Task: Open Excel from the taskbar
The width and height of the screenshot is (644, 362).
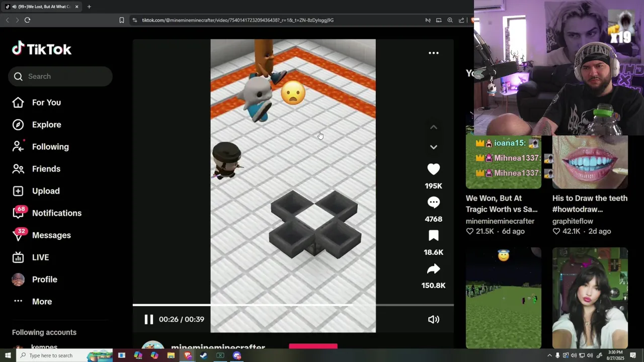Action: click(x=220, y=355)
